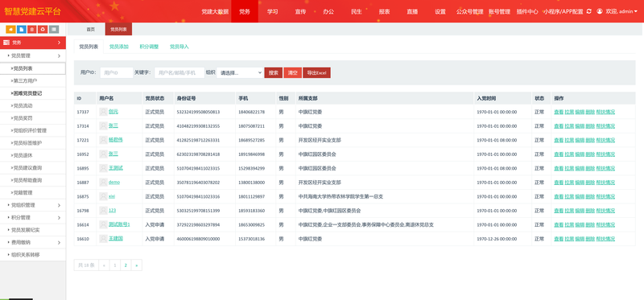Expand the 费用缴纳 sidebar section
This screenshot has height=300, width=644.
pos(33,242)
